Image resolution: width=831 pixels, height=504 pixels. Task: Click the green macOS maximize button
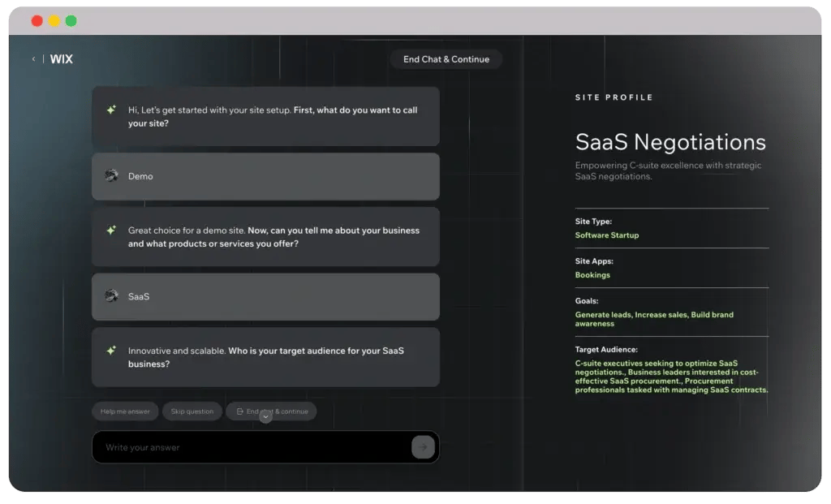pos(71,21)
